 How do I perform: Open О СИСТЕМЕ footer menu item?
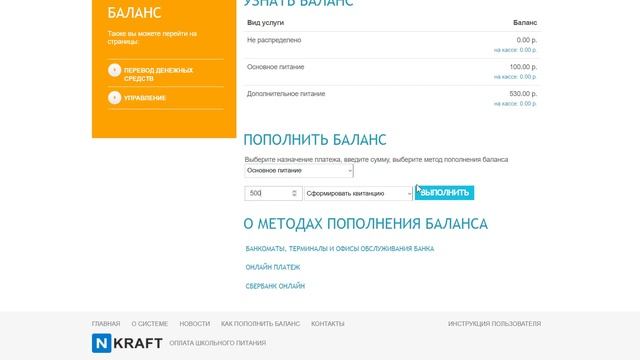click(149, 324)
